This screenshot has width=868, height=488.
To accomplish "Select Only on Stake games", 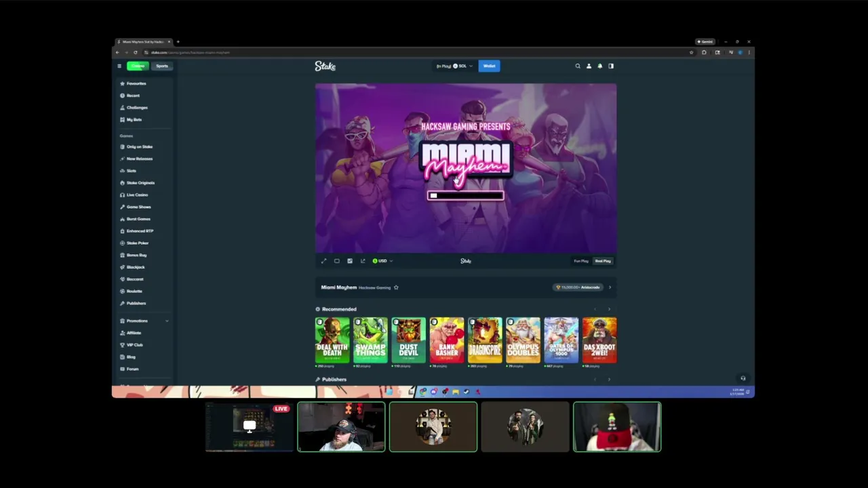I will tap(136, 146).
